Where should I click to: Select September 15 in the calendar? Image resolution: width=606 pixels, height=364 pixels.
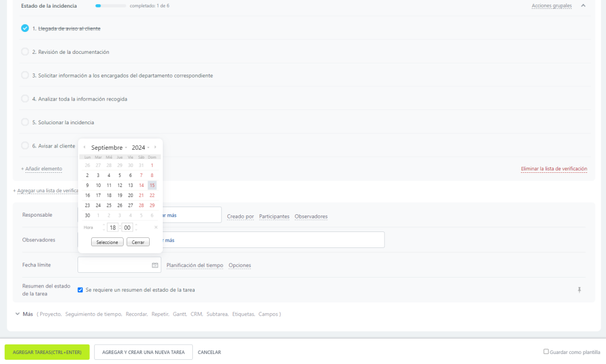tap(152, 185)
